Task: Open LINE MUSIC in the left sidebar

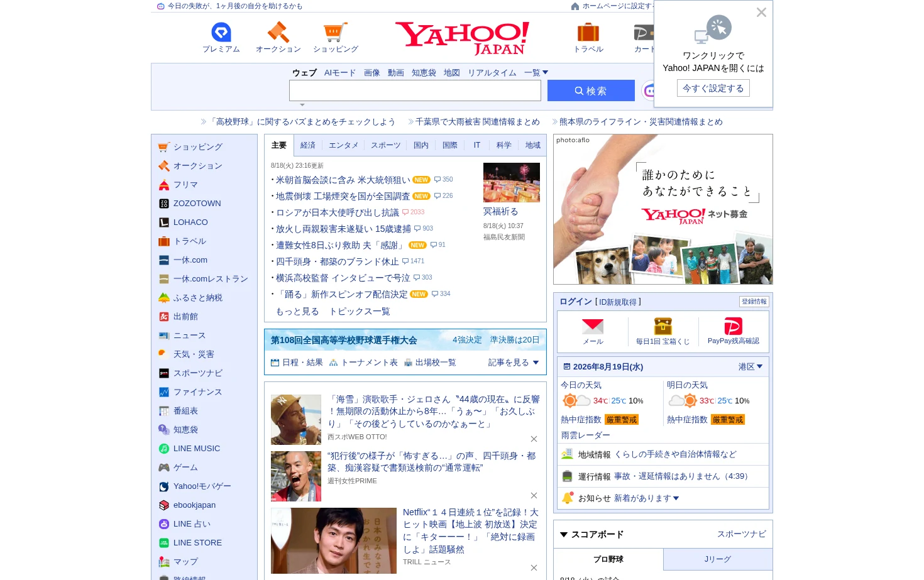Action: coord(189,449)
